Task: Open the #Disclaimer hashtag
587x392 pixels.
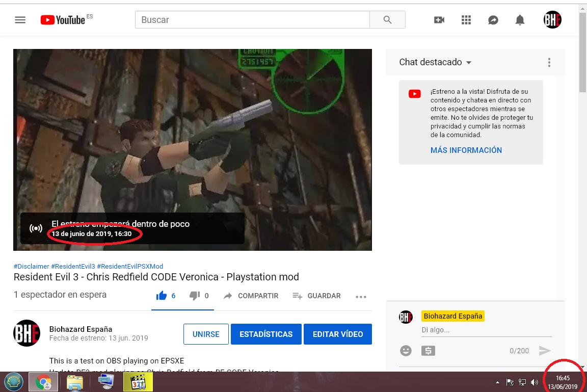Action: (x=32, y=266)
